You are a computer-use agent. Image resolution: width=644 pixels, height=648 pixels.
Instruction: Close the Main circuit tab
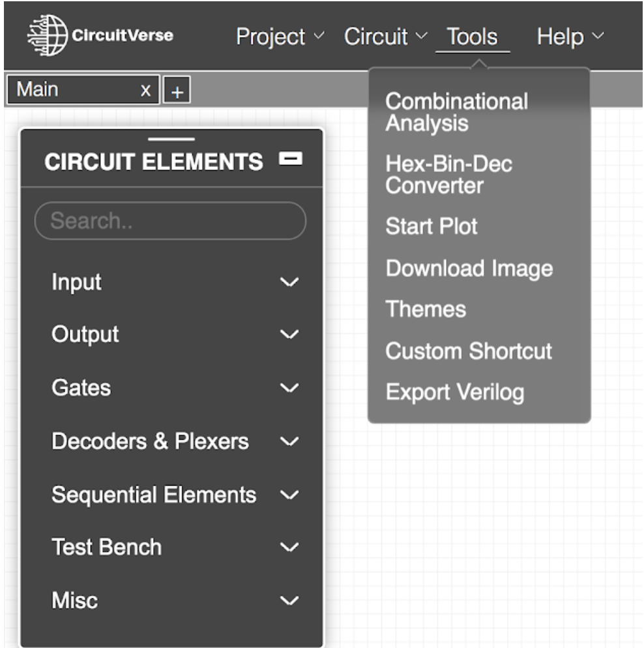click(x=146, y=90)
